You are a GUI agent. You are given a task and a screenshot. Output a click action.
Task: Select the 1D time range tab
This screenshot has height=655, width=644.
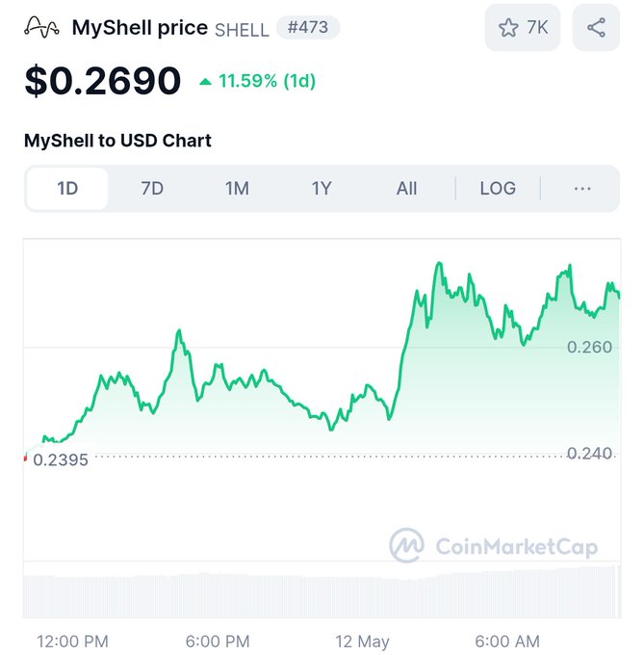point(67,189)
